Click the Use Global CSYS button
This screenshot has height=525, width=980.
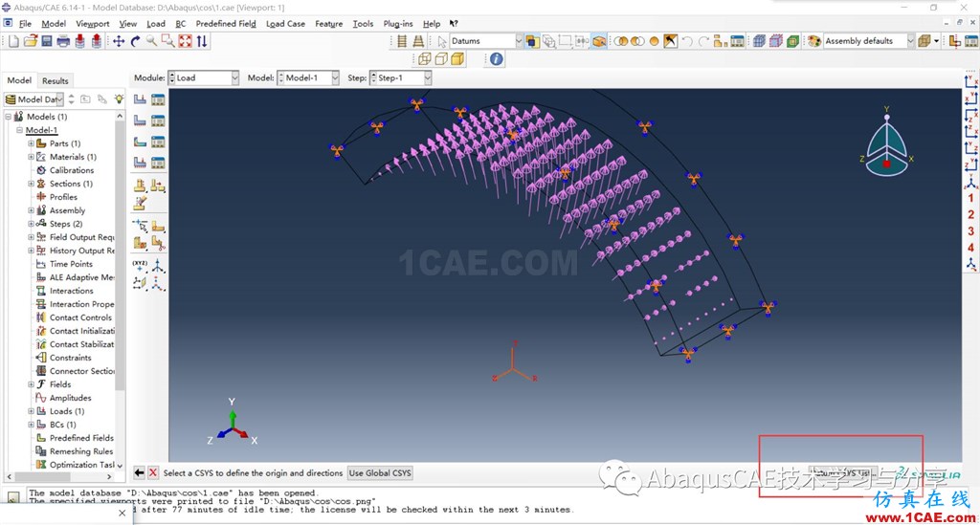pos(380,473)
